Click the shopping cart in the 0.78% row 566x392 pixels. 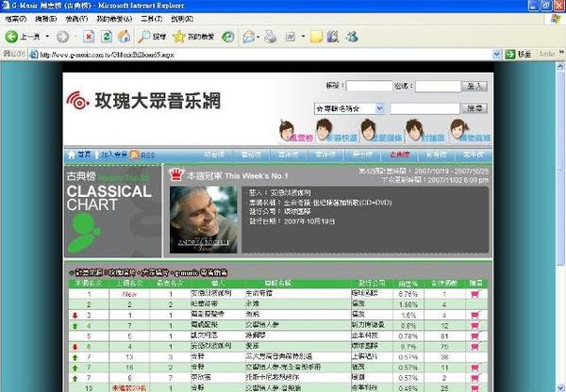475,335
